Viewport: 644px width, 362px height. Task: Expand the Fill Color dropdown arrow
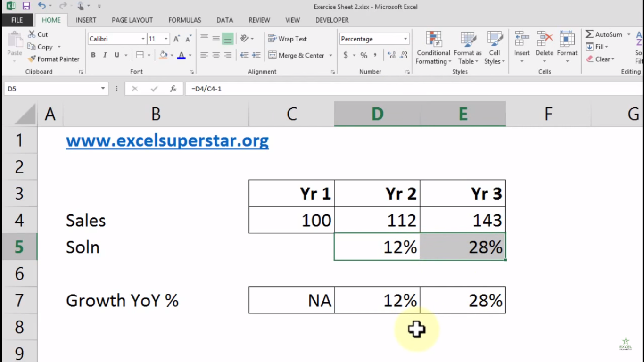coord(172,55)
